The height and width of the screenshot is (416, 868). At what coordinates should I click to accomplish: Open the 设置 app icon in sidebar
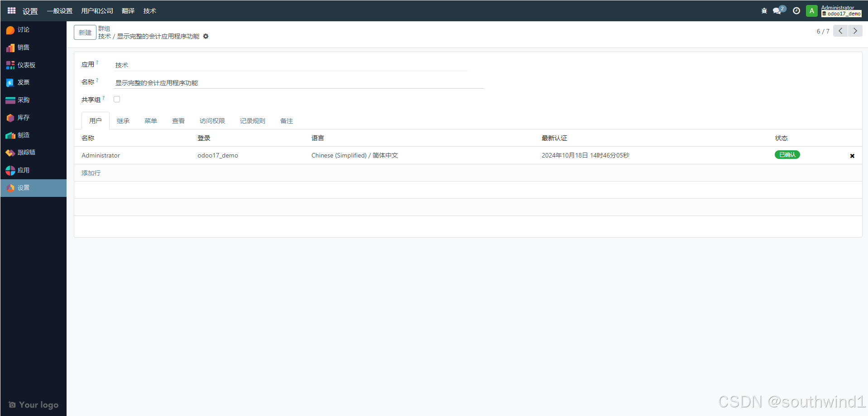[10, 188]
